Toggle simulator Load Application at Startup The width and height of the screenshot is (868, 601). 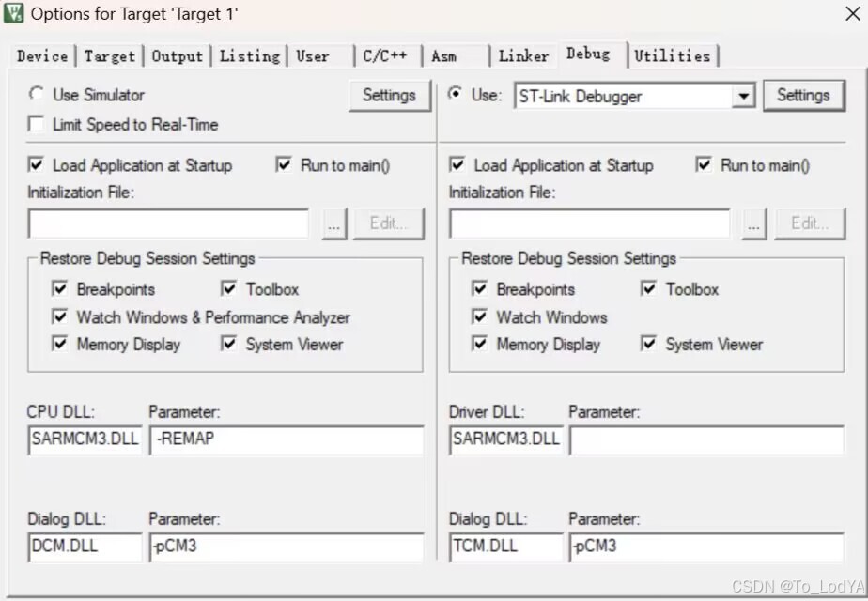point(36,165)
